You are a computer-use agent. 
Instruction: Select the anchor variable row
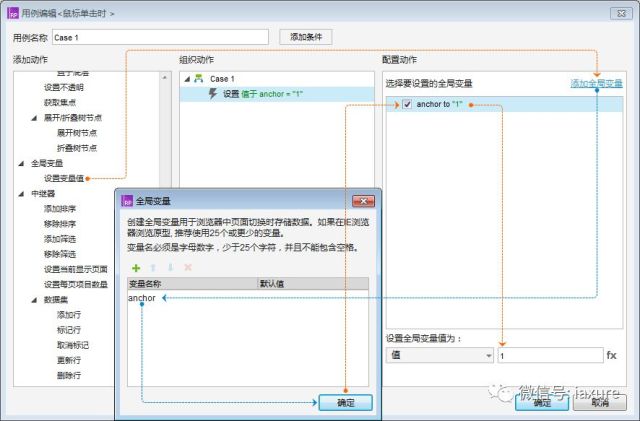click(x=248, y=298)
